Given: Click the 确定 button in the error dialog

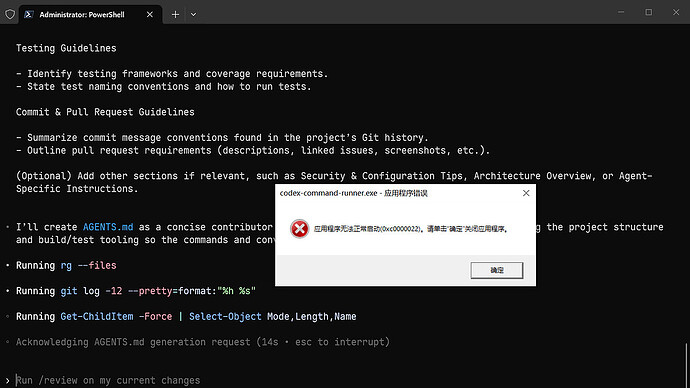Looking at the screenshot, I should pos(496,270).
